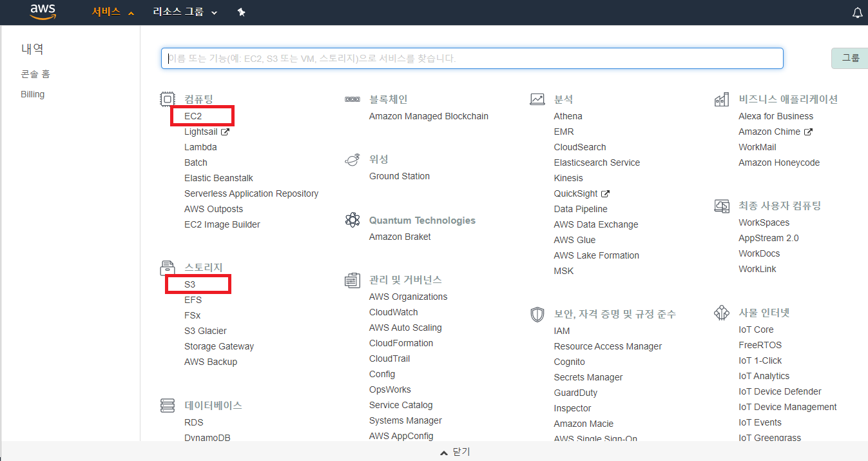
Task: Open GuardDuty
Action: [x=575, y=393]
